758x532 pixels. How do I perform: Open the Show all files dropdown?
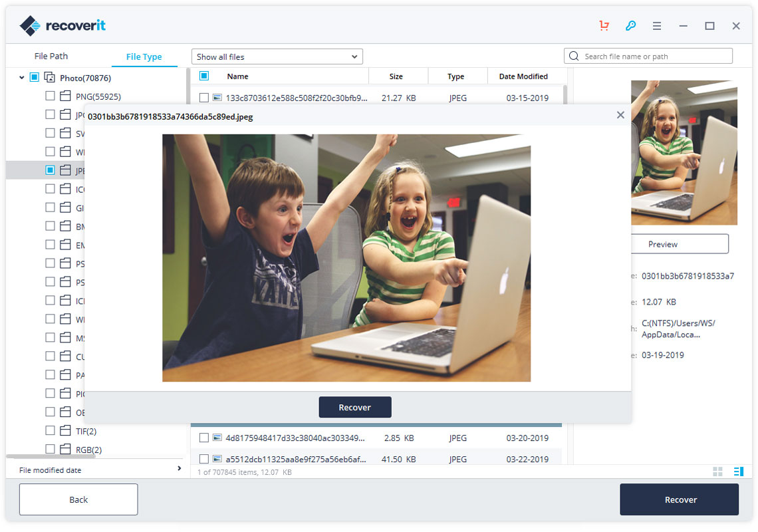[277, 56]
